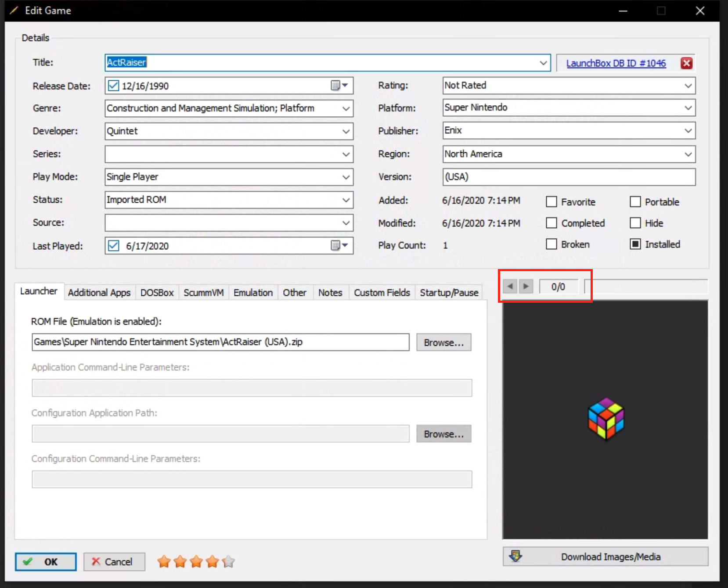Expand the Rating dropdown

(x=688, y=86)
